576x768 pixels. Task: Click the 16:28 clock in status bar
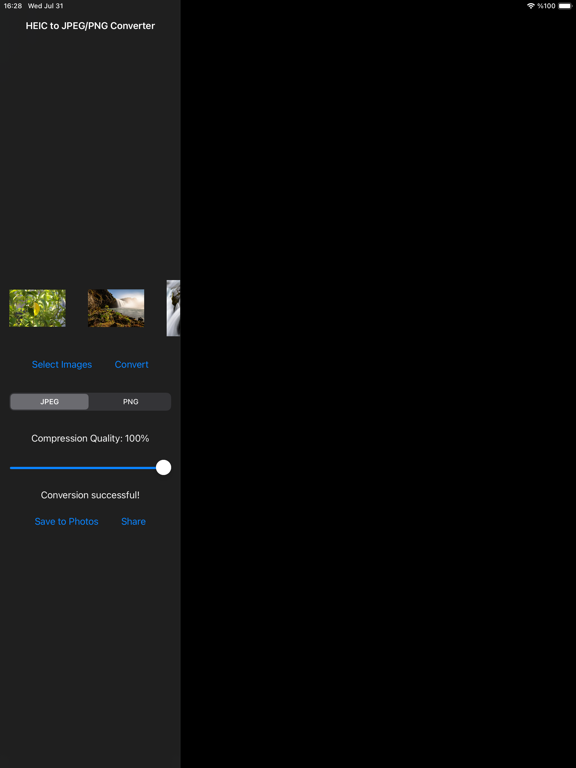pyautogui.click(x=13, y=6)
